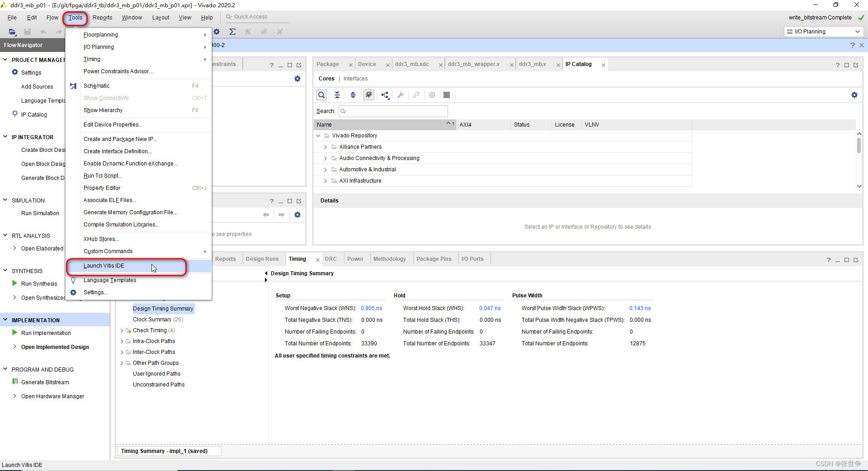868x471 pixels.
Task: Click Properties panel settings gear icon
Action: point(297,215)
